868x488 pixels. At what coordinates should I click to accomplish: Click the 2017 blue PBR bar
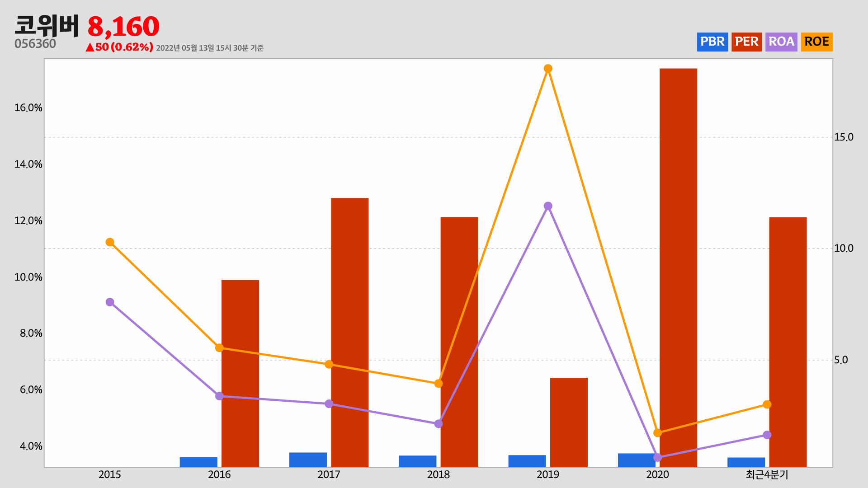308,460
